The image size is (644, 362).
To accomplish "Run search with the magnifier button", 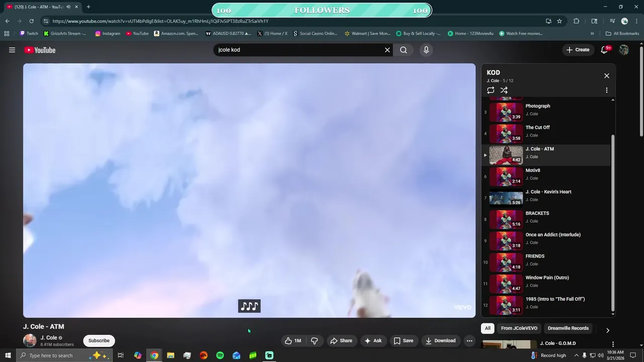I will pos(404,50).
